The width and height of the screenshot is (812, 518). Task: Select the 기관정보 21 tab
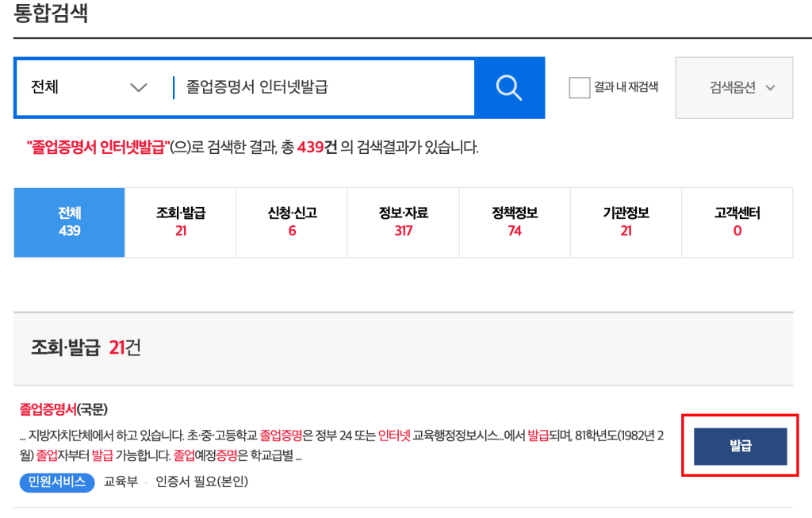(626, 222)
